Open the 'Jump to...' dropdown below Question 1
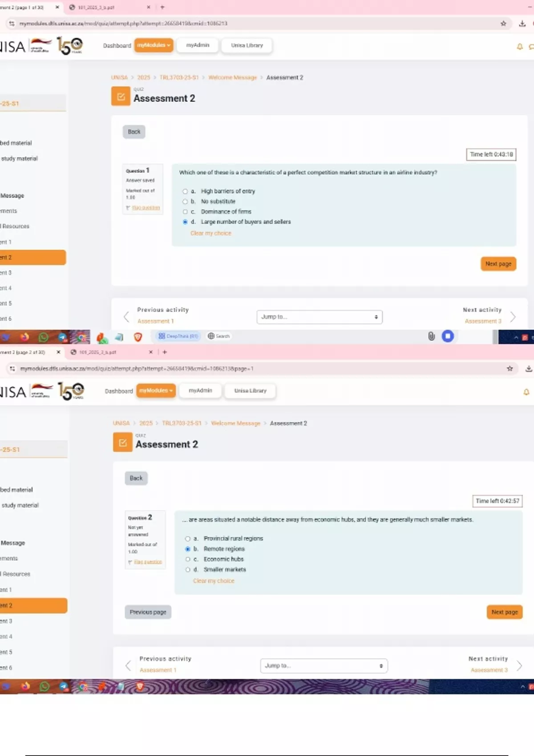 coord(319,317)
